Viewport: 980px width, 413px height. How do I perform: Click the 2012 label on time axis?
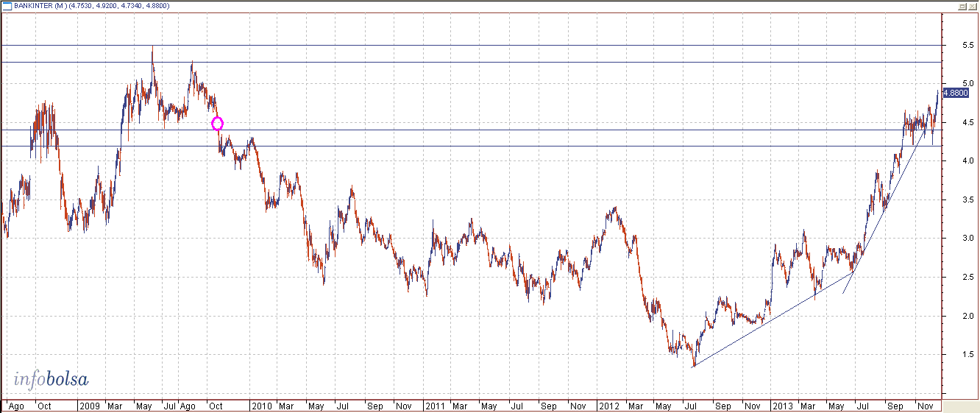[x=608, y=406]
